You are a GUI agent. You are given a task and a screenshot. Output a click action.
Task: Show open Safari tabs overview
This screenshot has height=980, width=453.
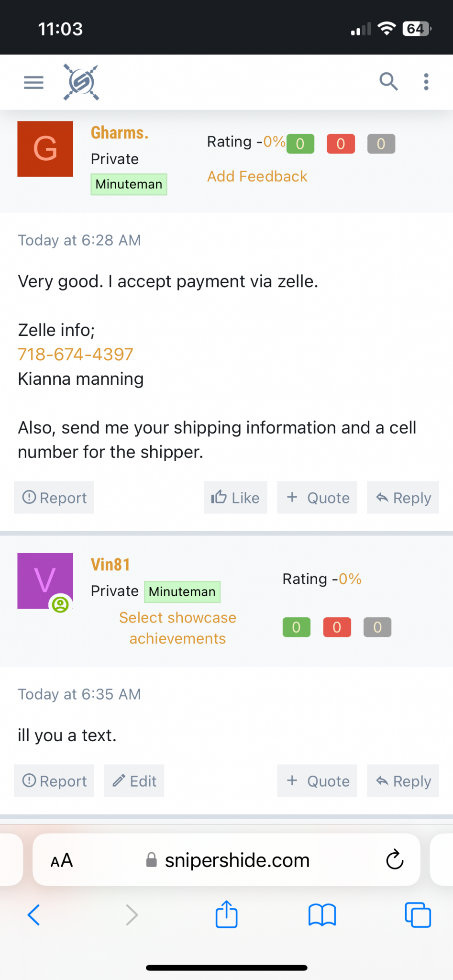[418, 915]
